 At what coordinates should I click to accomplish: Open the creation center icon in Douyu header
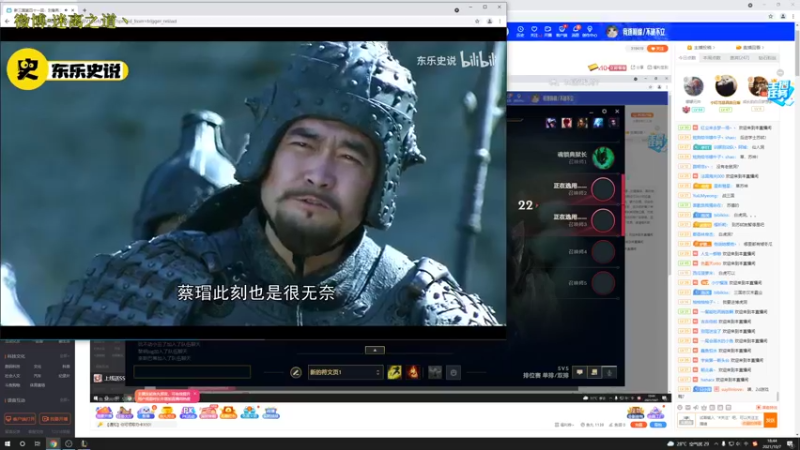590,32
